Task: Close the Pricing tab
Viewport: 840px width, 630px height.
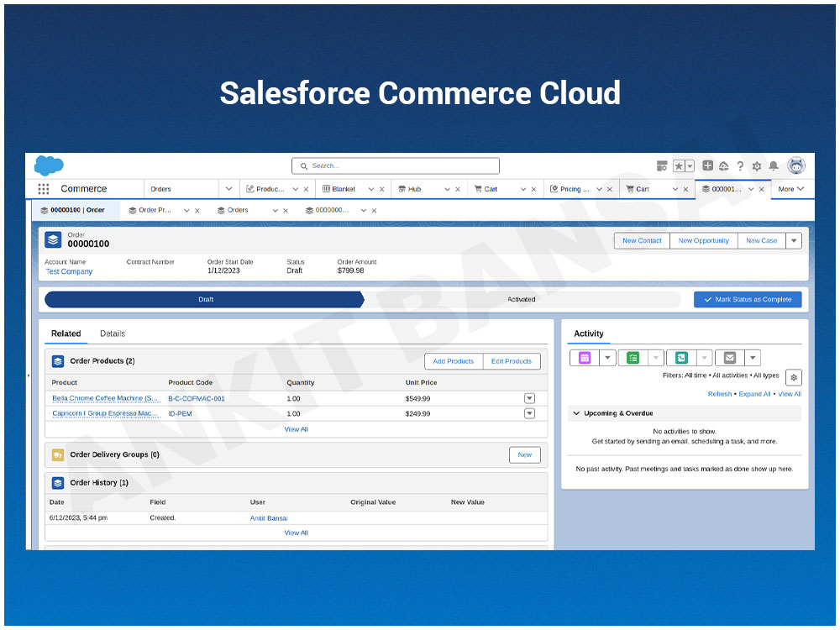Action: (609, 189)
